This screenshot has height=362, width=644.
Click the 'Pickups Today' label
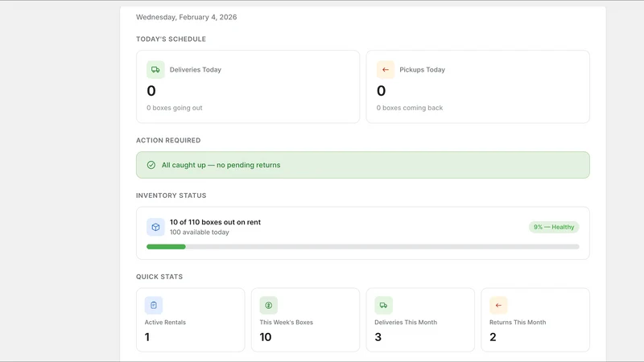(422, 70)
